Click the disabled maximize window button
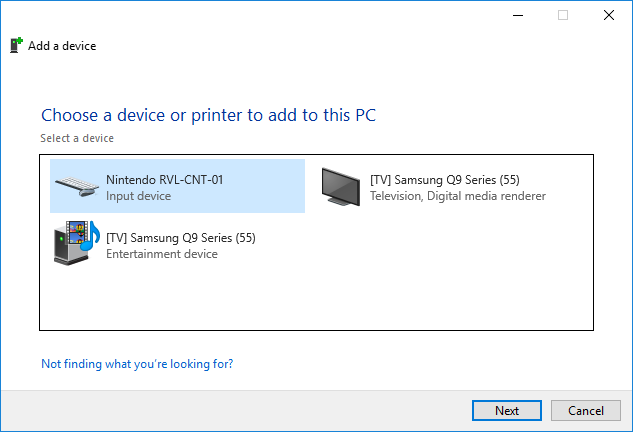 [563, 15]
